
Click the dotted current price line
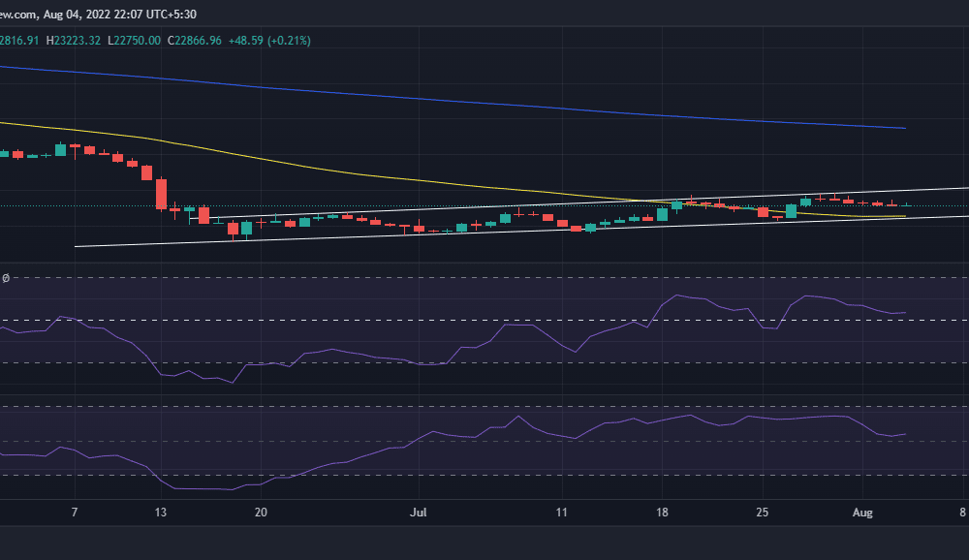tap(484, 205)
